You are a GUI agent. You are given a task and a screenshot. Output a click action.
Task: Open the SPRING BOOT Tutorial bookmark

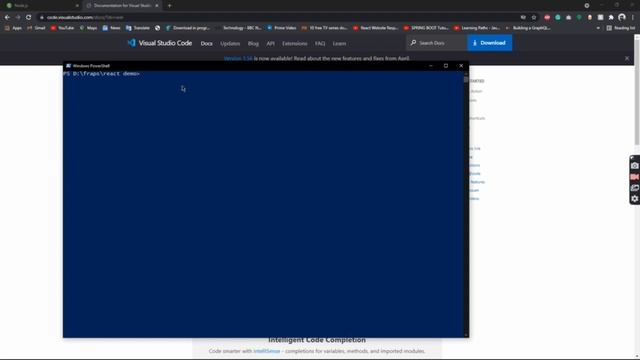426,28
